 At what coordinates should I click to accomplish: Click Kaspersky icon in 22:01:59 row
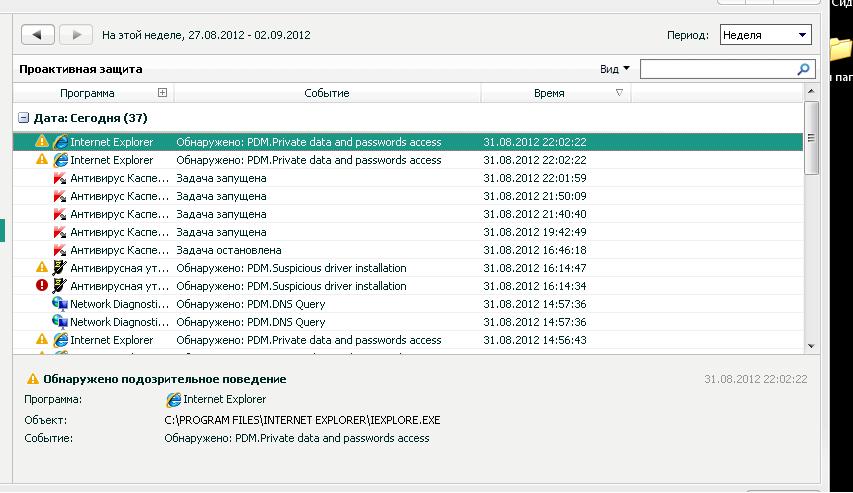[x=60, y=178]
